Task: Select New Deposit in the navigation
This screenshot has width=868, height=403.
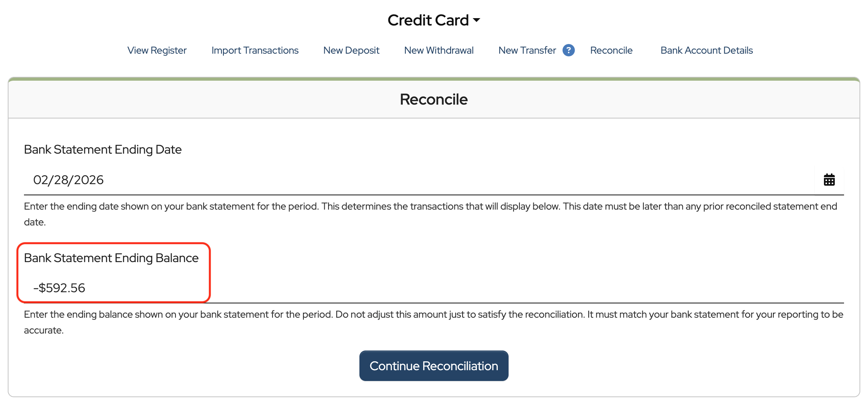Action: (x=351, y=50)
